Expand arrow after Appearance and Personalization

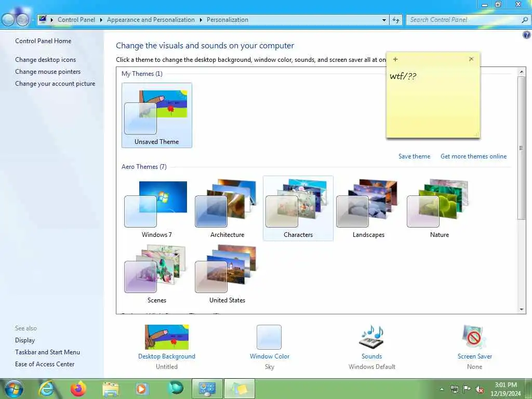[x=201, y=20]
